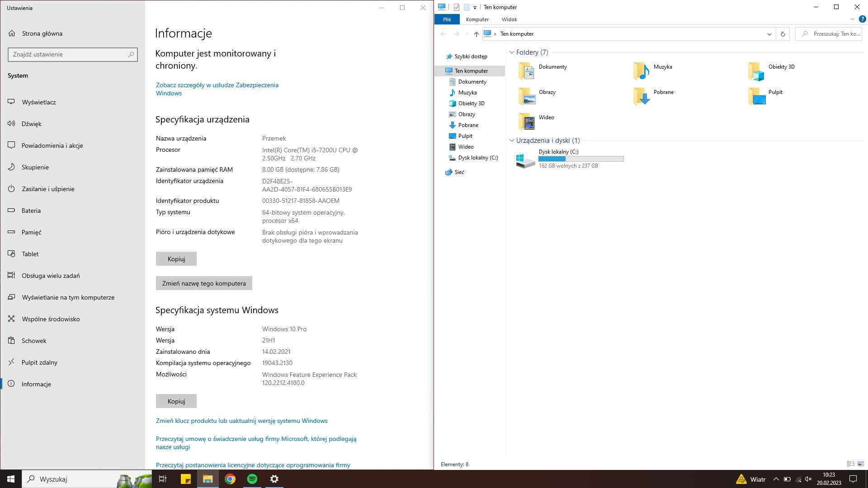Image resolution: width=868 pixels, height=488 pixels.
Task: Open Wyświetlacz settings
Action: (x=72, y=102)
